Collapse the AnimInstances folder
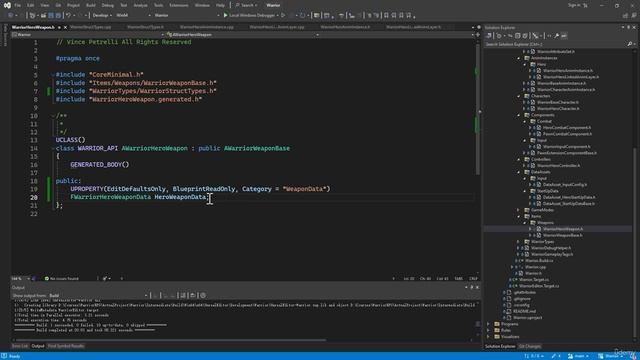Viewport: 640px width, 360px height. tap(519, 58)
